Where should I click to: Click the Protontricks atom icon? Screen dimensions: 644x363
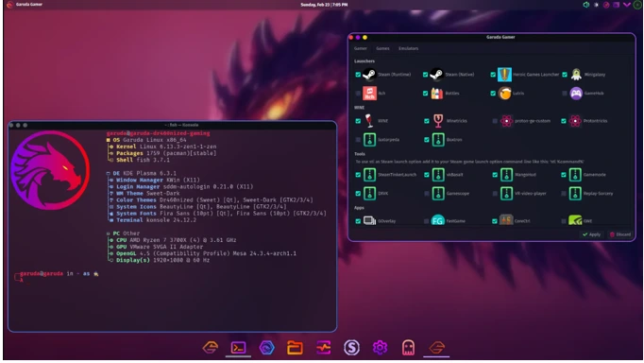pos(575,121)
